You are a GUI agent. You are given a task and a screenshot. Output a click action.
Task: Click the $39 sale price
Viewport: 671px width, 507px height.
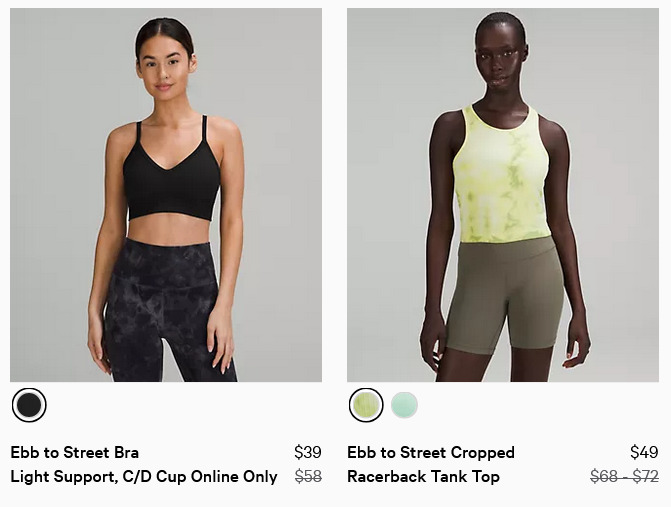click(308, 452)
